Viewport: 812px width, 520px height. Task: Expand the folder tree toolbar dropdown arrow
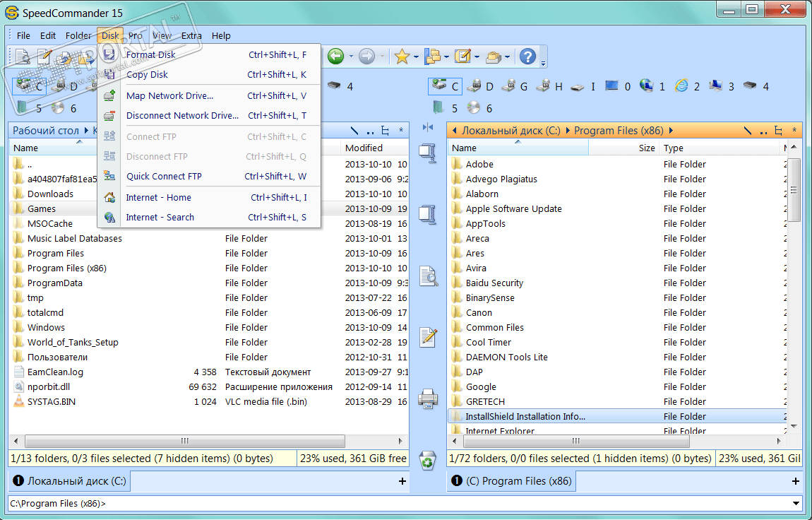click(446, 57)
